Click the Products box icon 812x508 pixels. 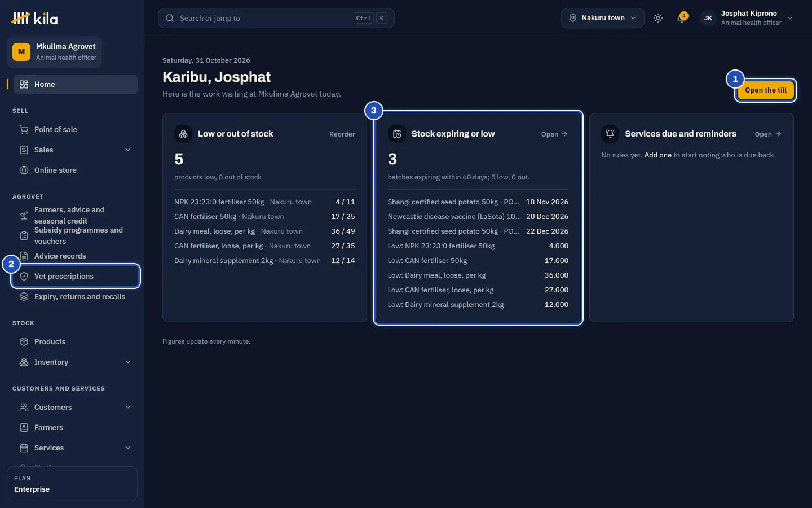(24, 341)
